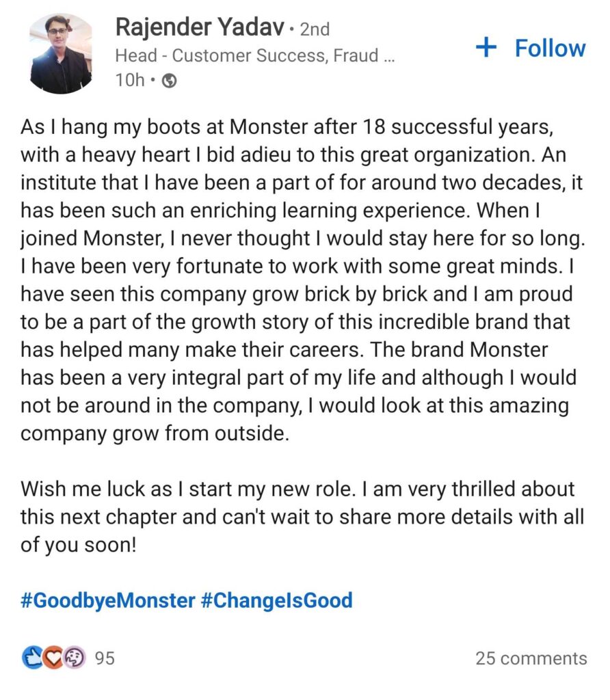Viewport: 610px width, 700px height.
Task: Open the list of 95 reactions
Action: [x=104, y=658]
